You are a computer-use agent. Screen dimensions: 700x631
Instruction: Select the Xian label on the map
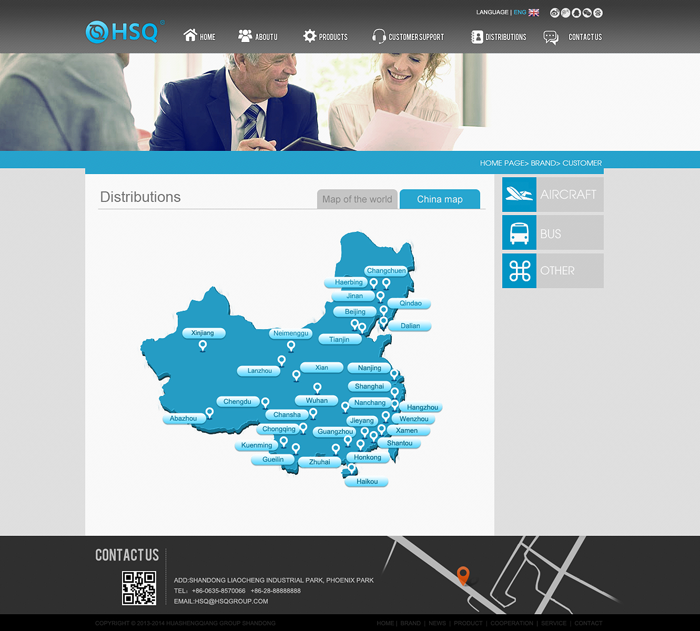click(x=321, y=368)
